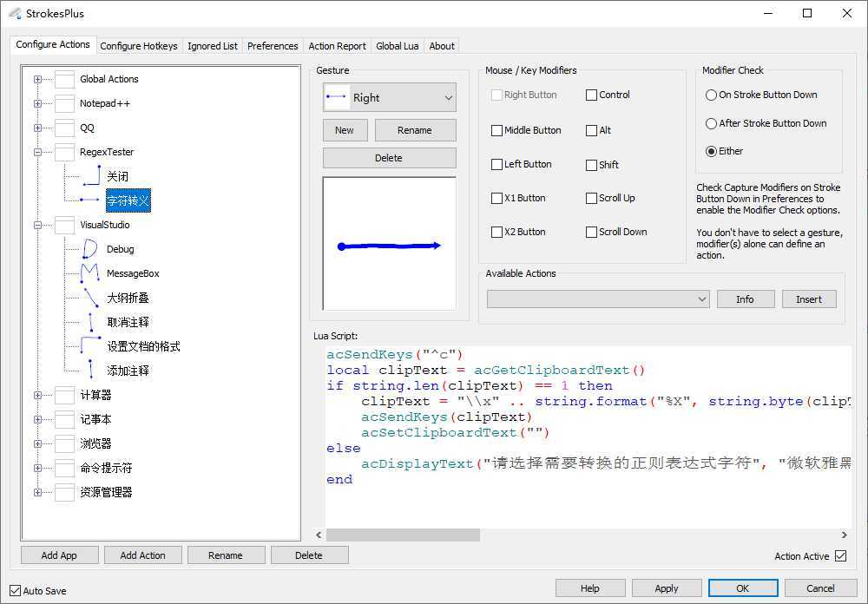Tick the Alt modifier checkbox

[591, 130]
